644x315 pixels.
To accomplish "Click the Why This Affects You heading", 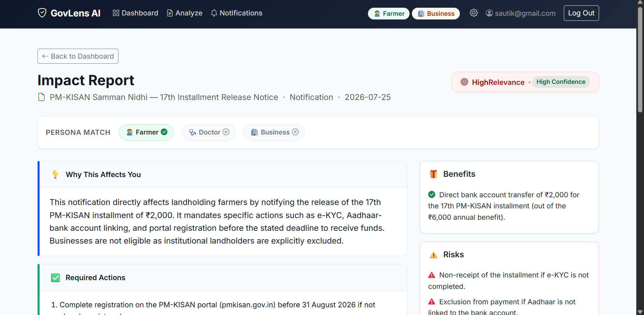I will pyautogui.click(x=103, y=174).
